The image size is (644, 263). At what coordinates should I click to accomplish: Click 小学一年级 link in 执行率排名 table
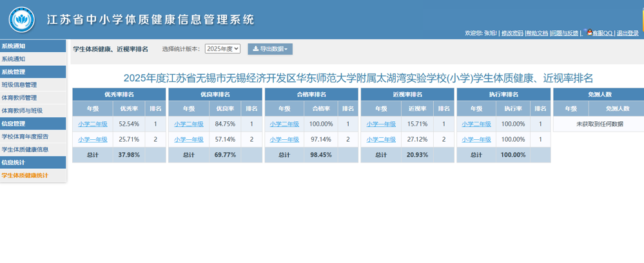pyautogui.click(x=476, y=140)
